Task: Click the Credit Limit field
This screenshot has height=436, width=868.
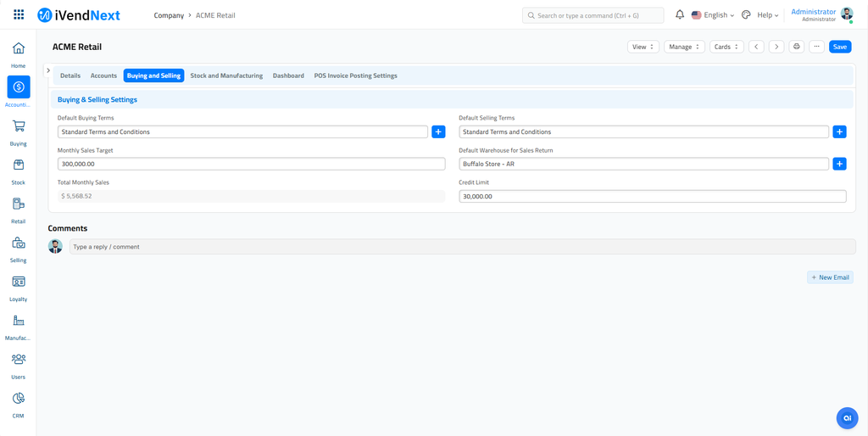Action: 652,196
